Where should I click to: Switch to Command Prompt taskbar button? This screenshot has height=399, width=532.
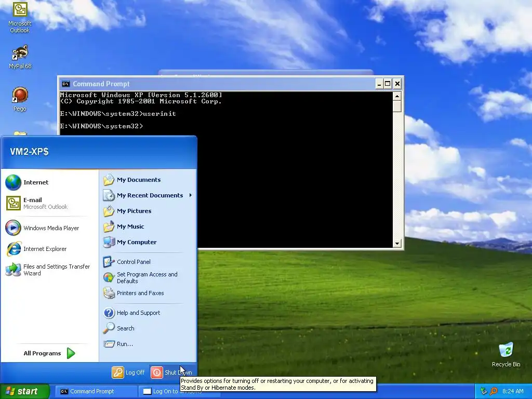[96, 391]
